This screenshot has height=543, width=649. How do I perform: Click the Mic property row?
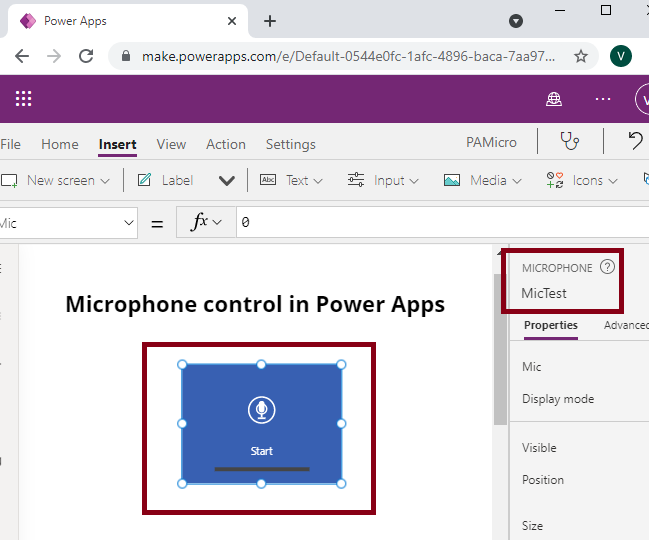(531, 367)
